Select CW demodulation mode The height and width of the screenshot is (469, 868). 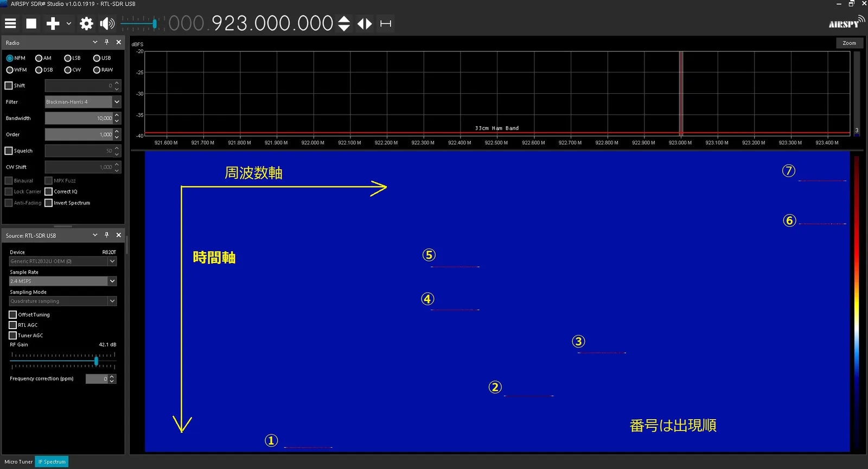point(72,70)
